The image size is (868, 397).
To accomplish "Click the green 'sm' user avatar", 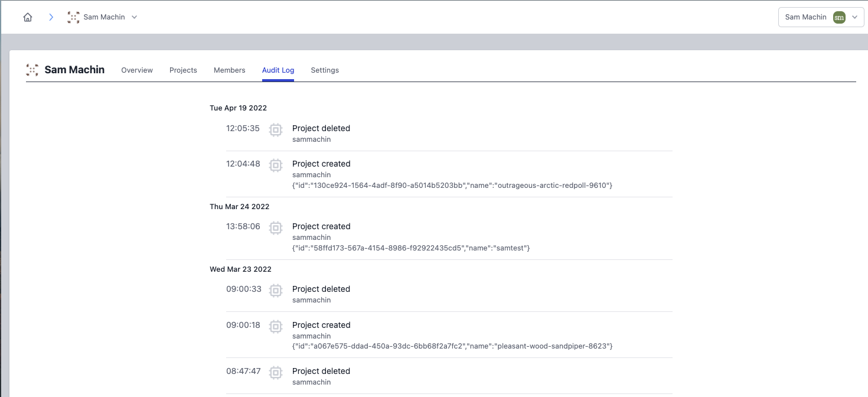I will coord(839,17).
